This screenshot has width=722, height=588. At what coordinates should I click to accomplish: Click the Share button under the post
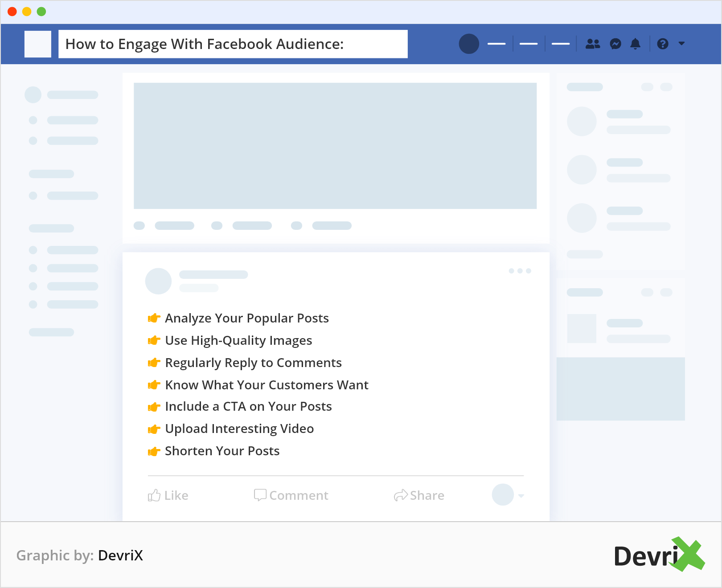(419, 495)
